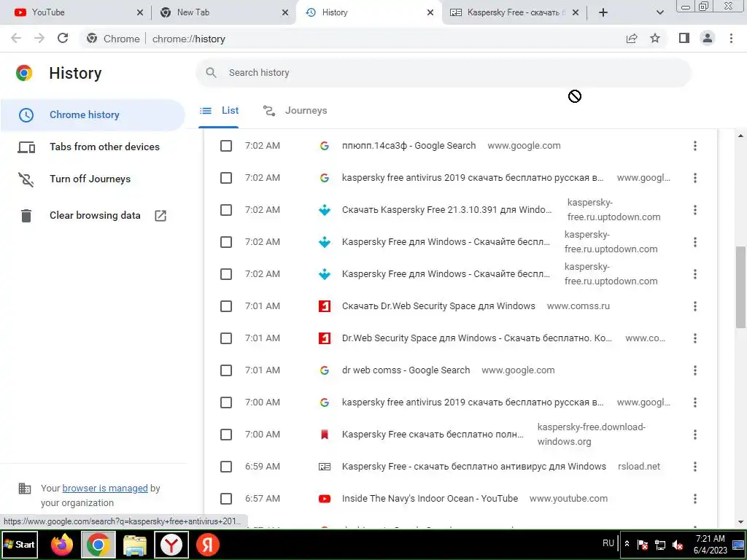
Task: Share this page icon in address bar
Action: (632, 39)
